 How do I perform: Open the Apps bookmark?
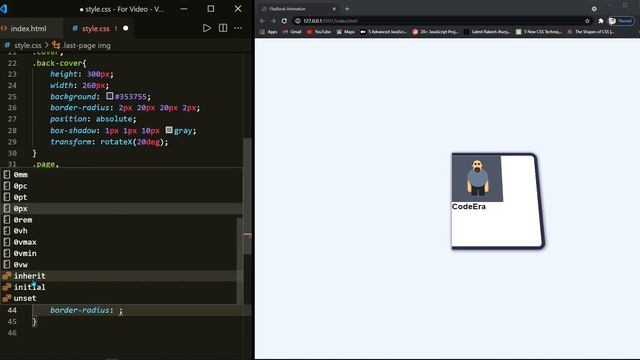click(269, 32)
